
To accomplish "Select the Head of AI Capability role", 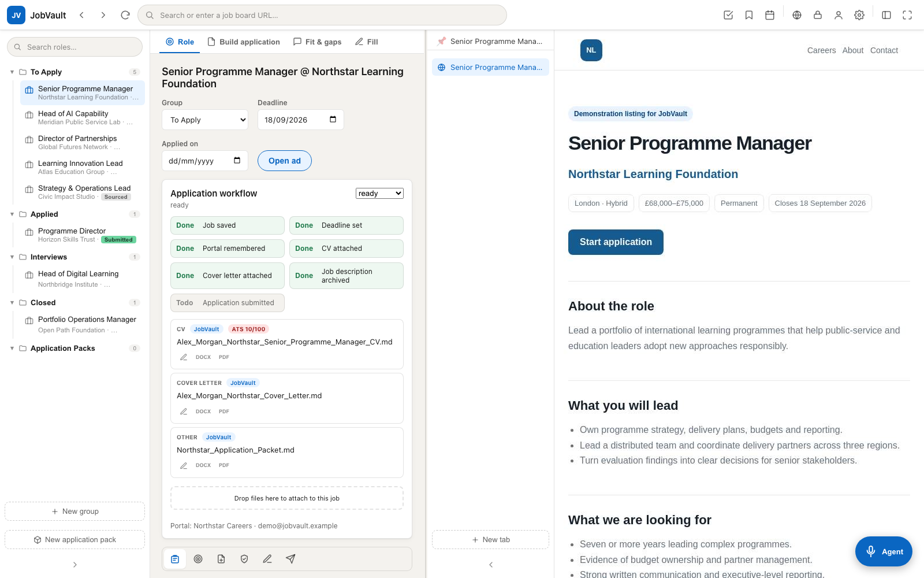I will [x=83, y=118].
